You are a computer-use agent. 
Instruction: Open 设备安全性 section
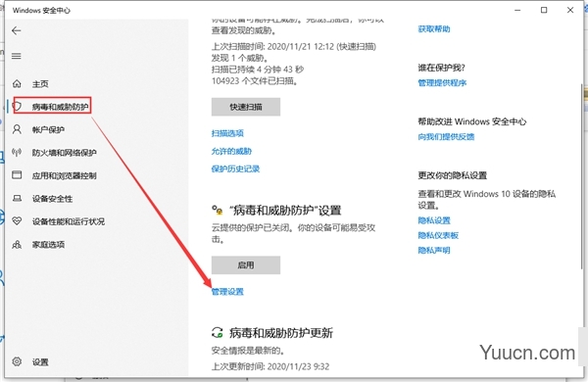point(53,199)
